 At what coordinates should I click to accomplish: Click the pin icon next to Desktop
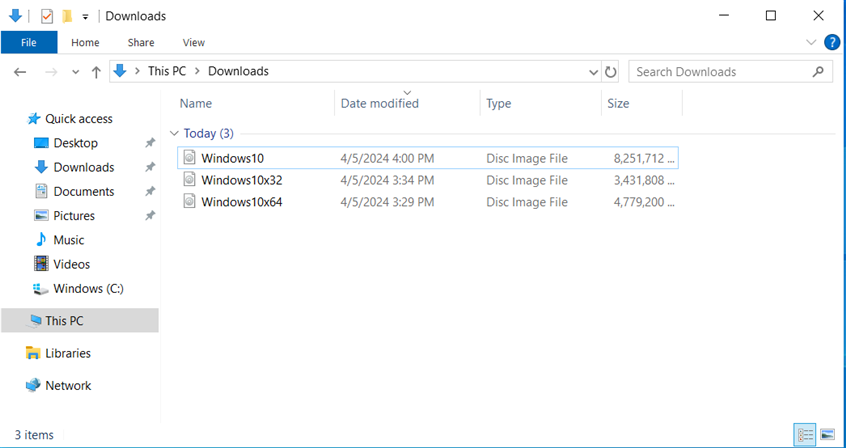pos(150,143)
